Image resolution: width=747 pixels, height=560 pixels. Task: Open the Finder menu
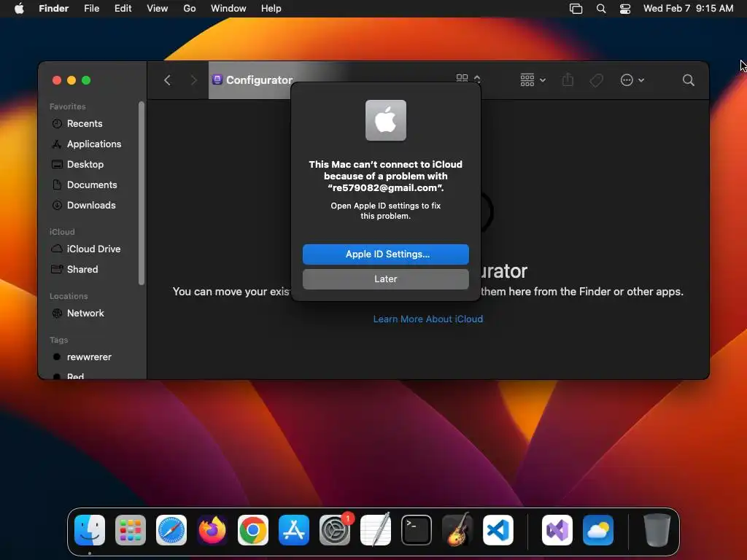point(53,9)
